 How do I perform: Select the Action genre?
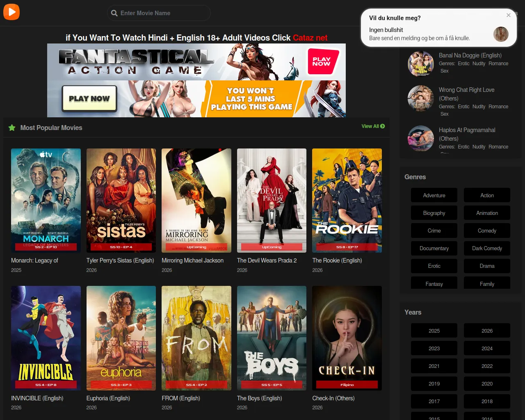[x=487, y=195]
